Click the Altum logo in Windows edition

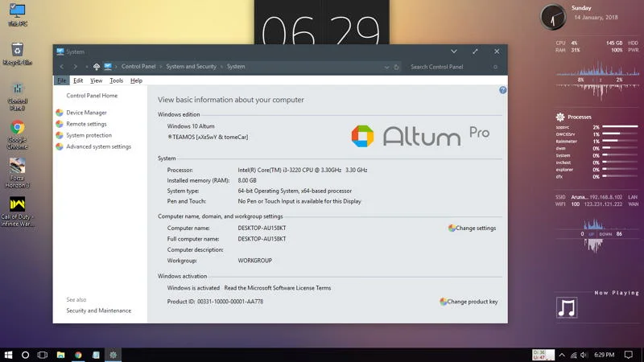(x=420, y=136)
